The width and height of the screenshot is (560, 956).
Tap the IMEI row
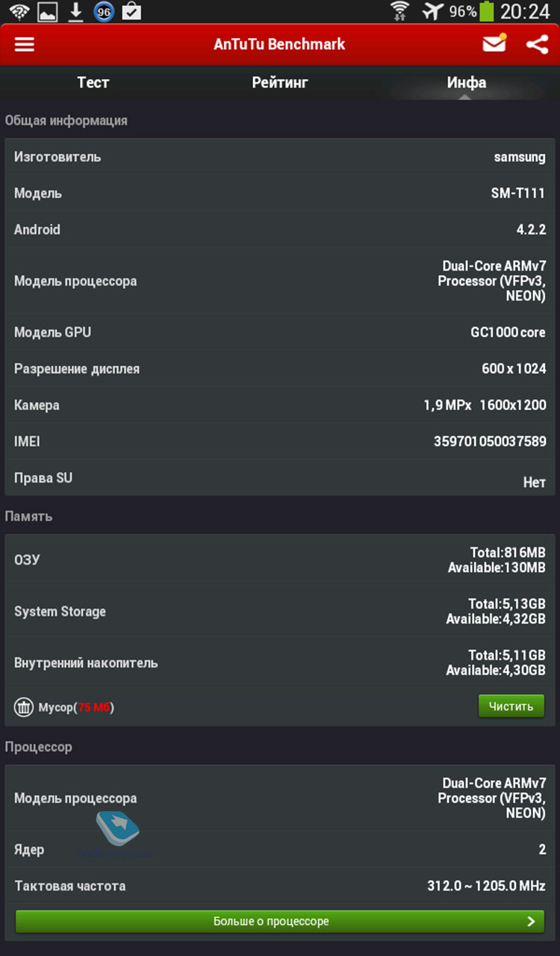pyautogui.click(x=280, y=441)
